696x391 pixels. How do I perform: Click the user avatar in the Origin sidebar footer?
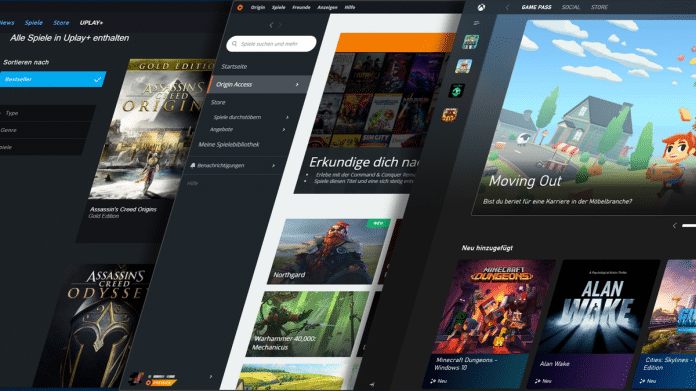(x=136, y=378)
